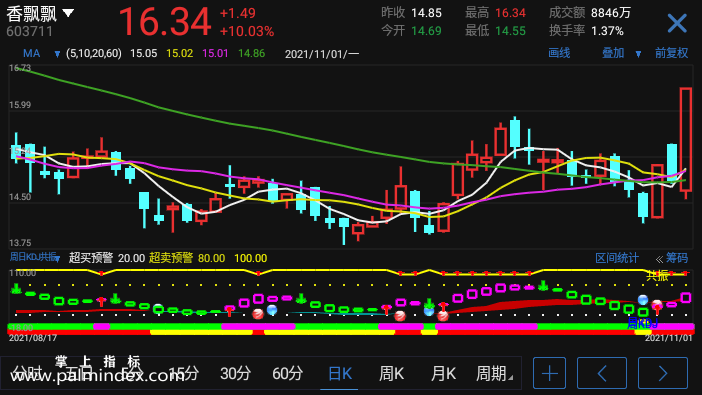702x395 pixels.
Task: Open the stock name dropdown triangle
Action: 68,13
